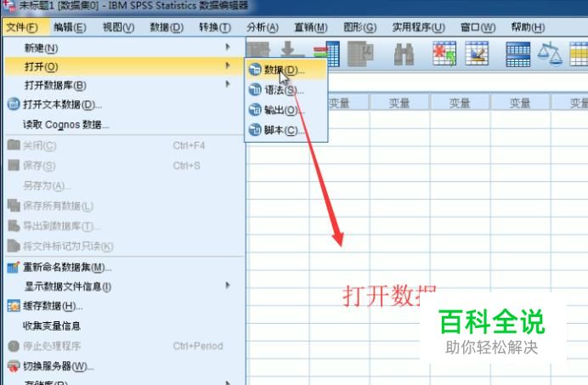
Task: Choose 切换服务器(W)...
Action: (x=125, y=365)
